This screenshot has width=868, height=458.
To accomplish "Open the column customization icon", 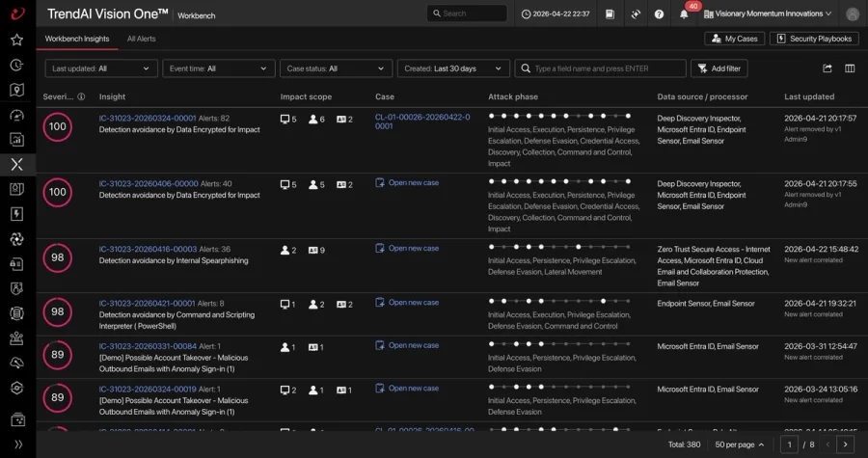I will [x=850, y=68].
